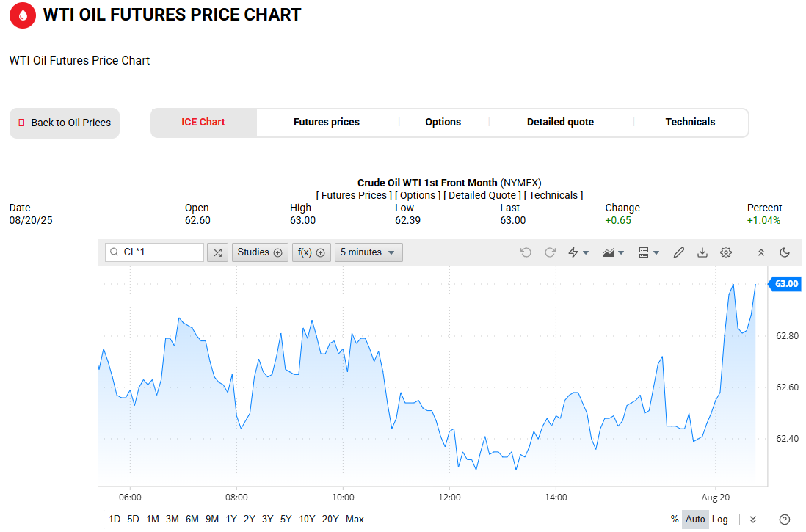Viewport: 806px width, 532px height.
Task: Open chart settings gear
Action: (x=726, y=252)
